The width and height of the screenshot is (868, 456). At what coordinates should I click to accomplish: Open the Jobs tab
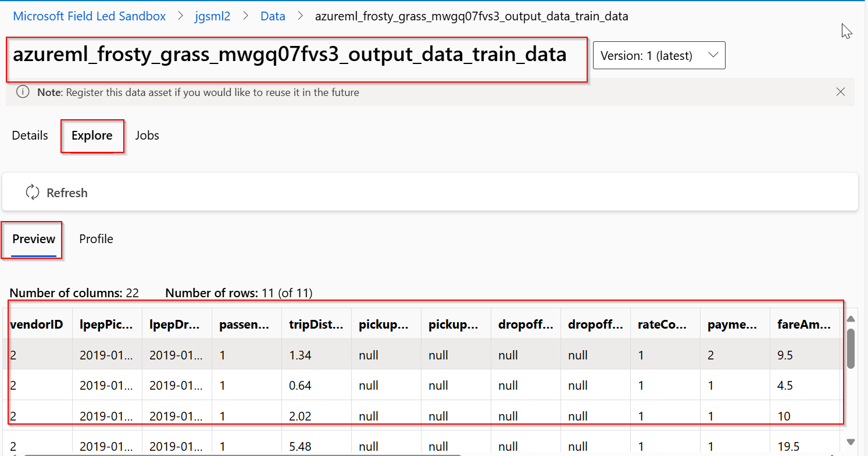[x=147, y=136]
